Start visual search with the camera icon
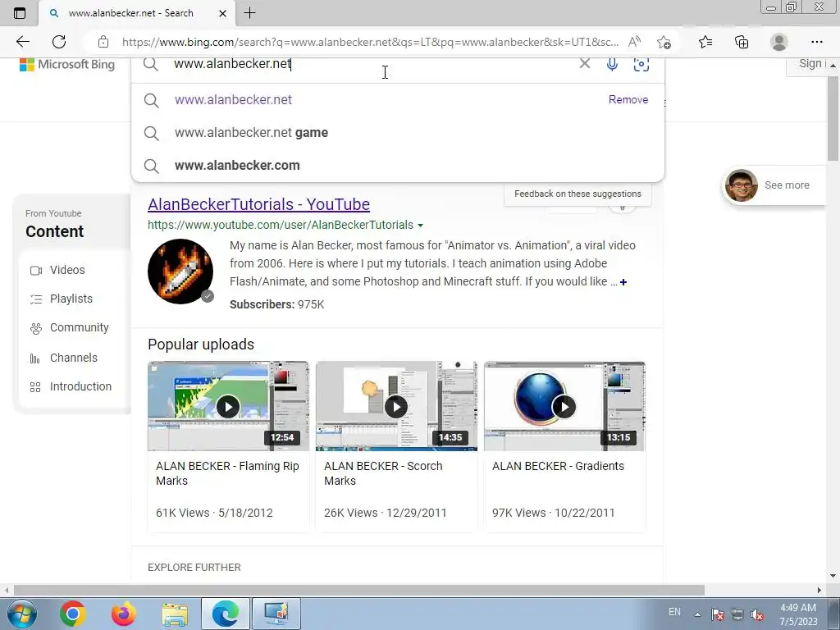840x630 pixels. 641,64
